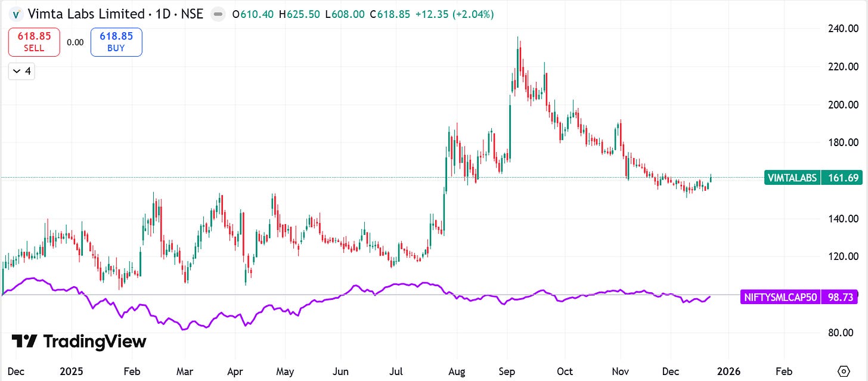Click the Apr label on the time axis

235,371
